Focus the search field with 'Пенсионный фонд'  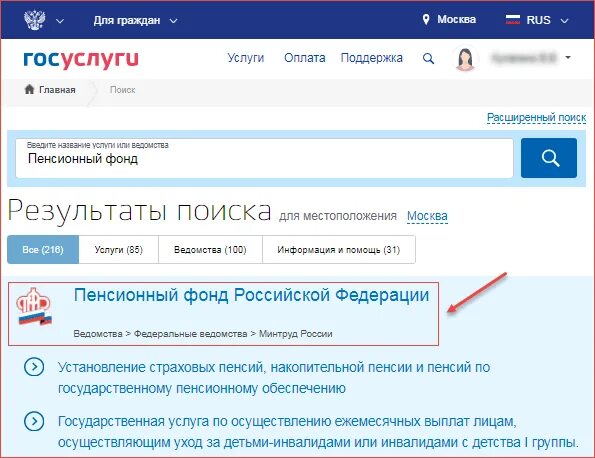click(264, 158)
